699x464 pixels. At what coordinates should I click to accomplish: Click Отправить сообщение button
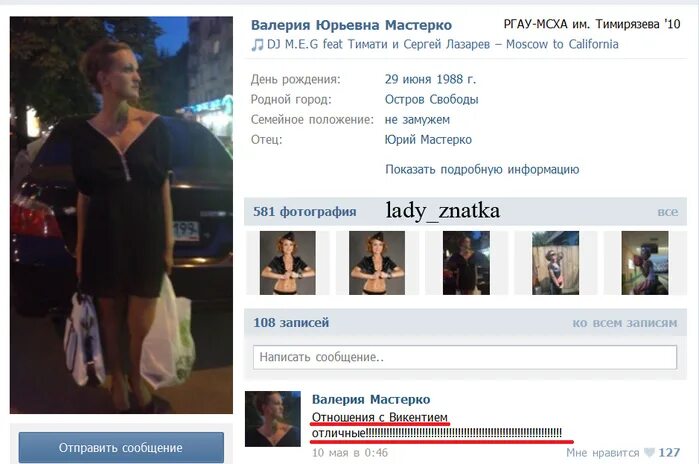121,447
